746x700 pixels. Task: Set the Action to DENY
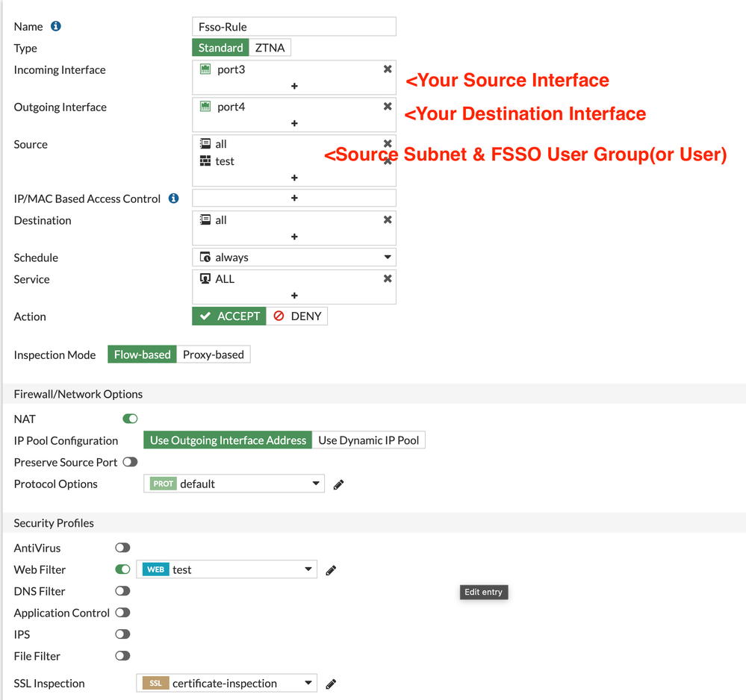click(297, 316)
